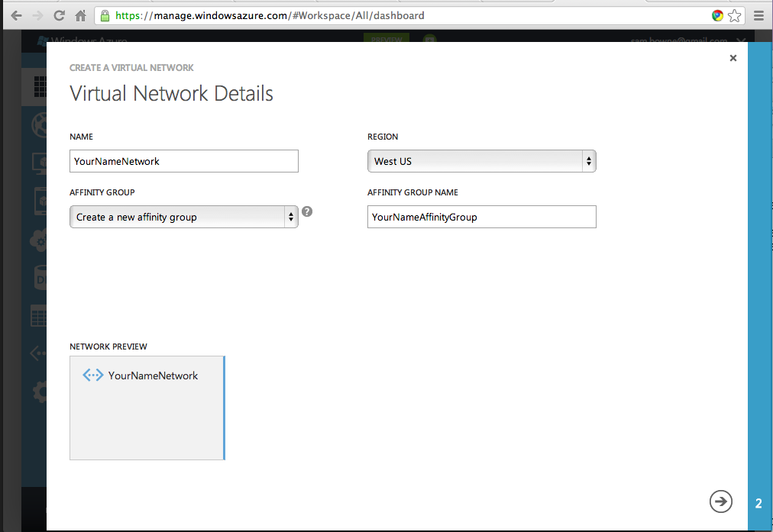Click the step 2 indicator

(758, 504)
